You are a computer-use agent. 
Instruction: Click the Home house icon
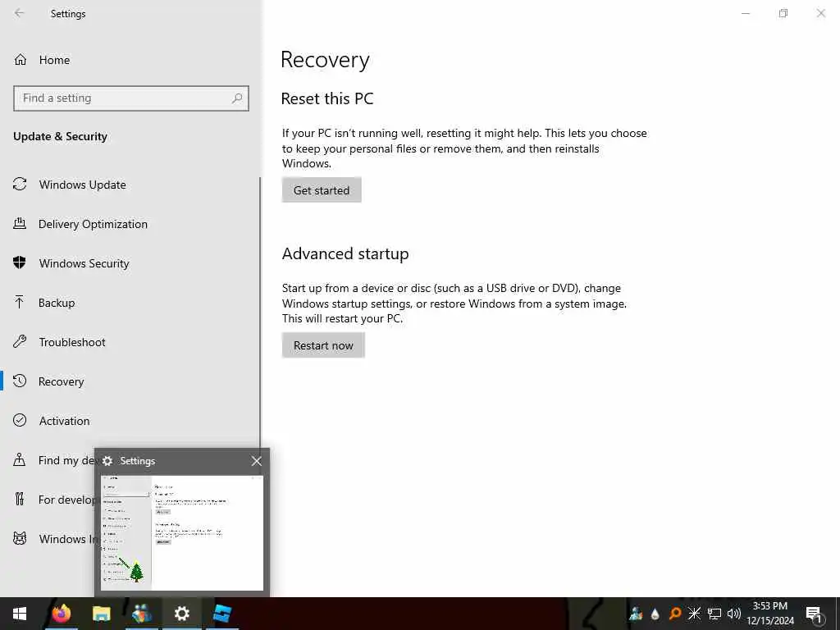coord(21,59)
